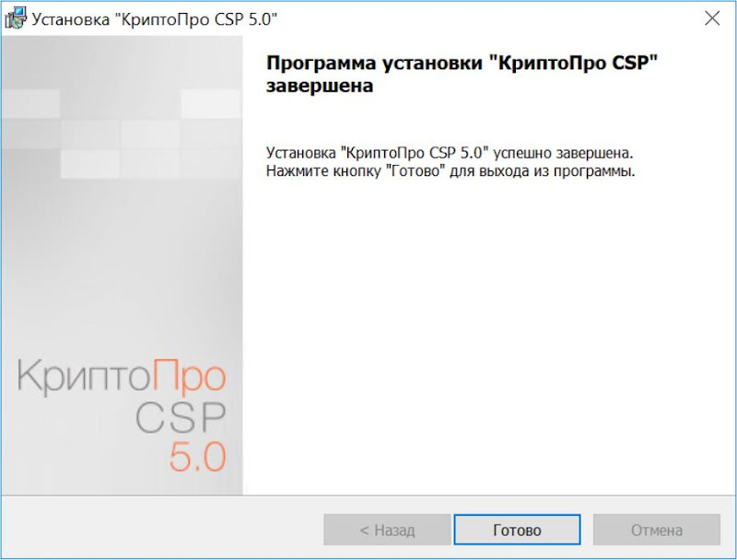Click the grey "Крипто" logo text
This screenshot has height=560, width=737.
point(83,377)
